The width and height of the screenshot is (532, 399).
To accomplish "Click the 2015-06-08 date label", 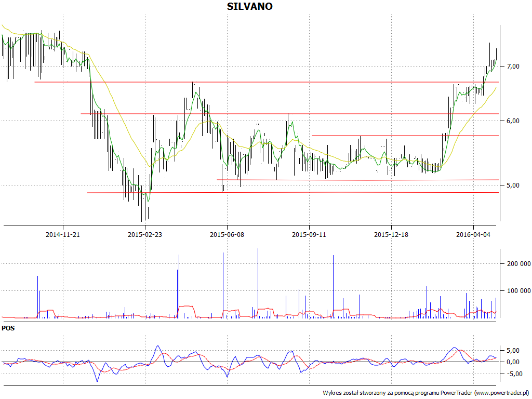I will [x=227, y=234].
